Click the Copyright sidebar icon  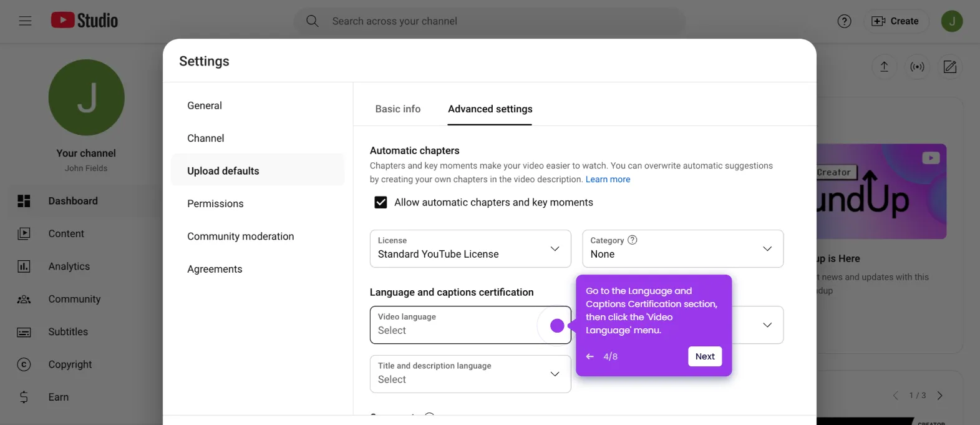tap(24, 364)
